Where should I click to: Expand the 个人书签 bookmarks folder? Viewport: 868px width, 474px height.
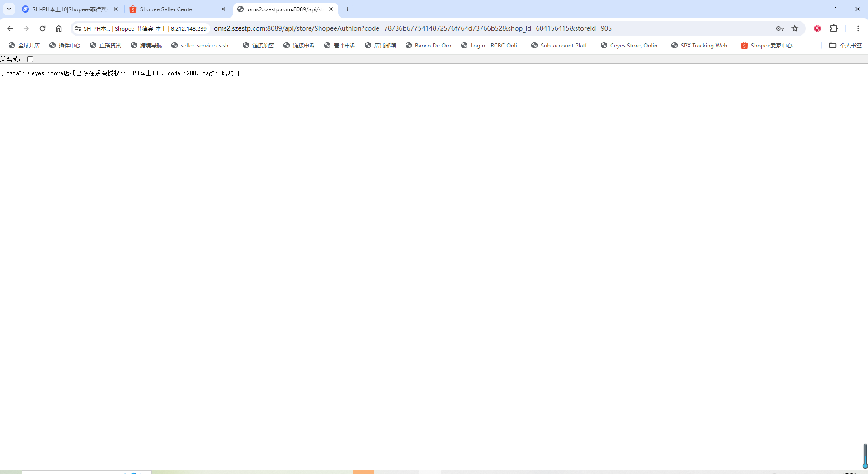[845, 46]
